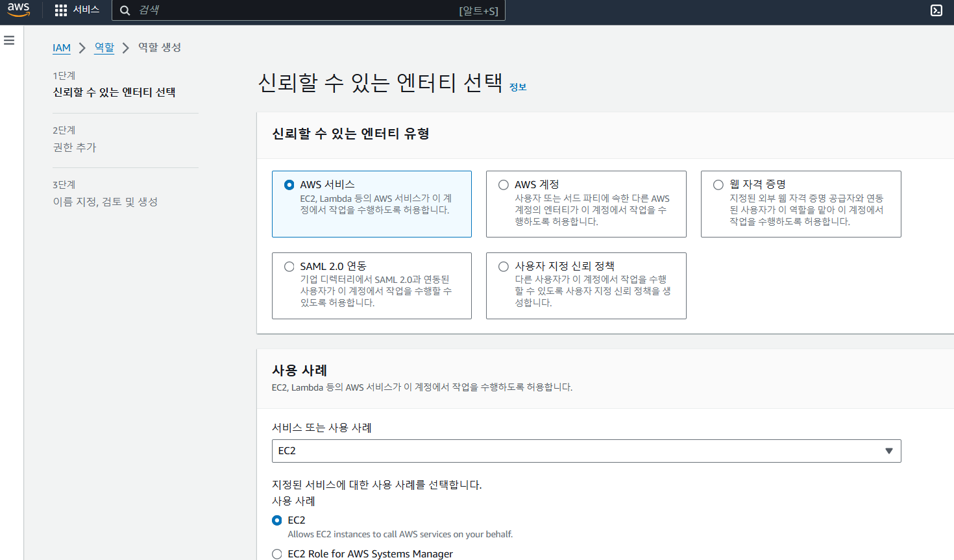This screenshot has width=954, height=560.
Task: Click the 사용 사례 section heading
Action: [x=299, y=371]
